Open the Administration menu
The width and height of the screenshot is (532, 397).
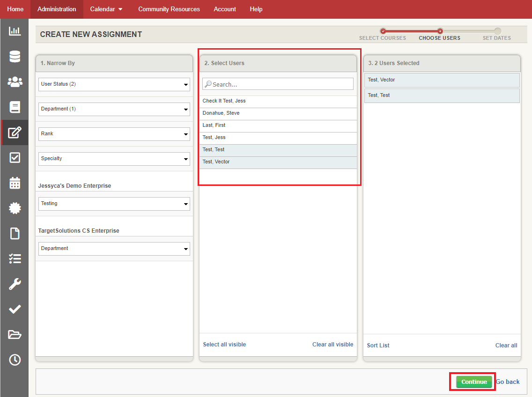(57, 9)
